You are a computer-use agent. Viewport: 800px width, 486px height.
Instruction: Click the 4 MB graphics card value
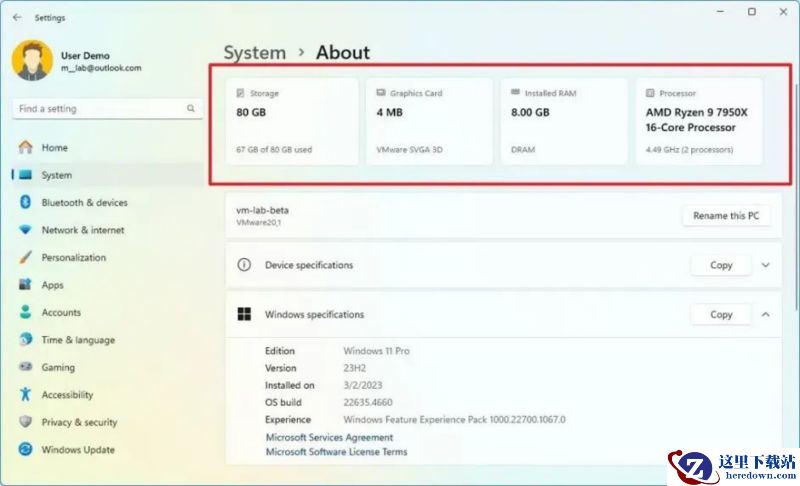tap(389, 112)
